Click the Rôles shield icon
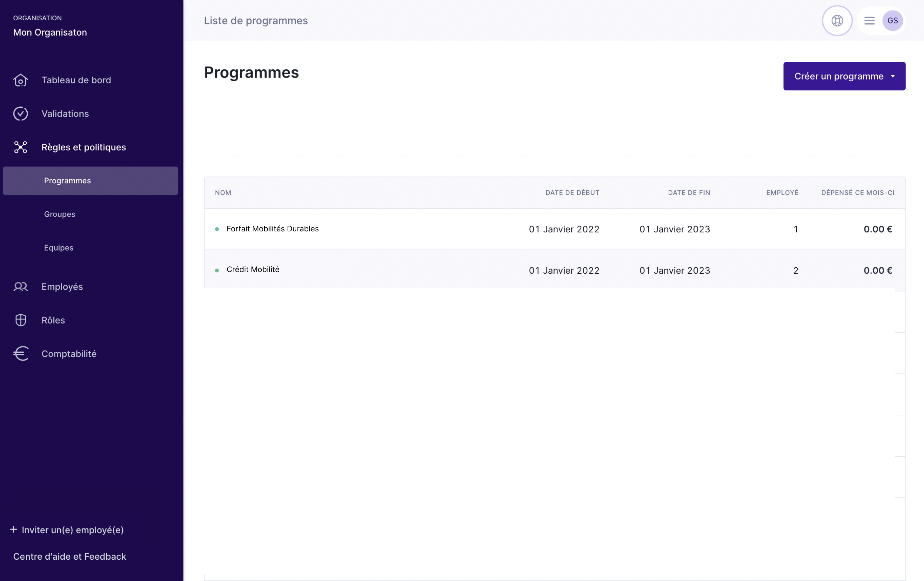 tap(20, 320)
